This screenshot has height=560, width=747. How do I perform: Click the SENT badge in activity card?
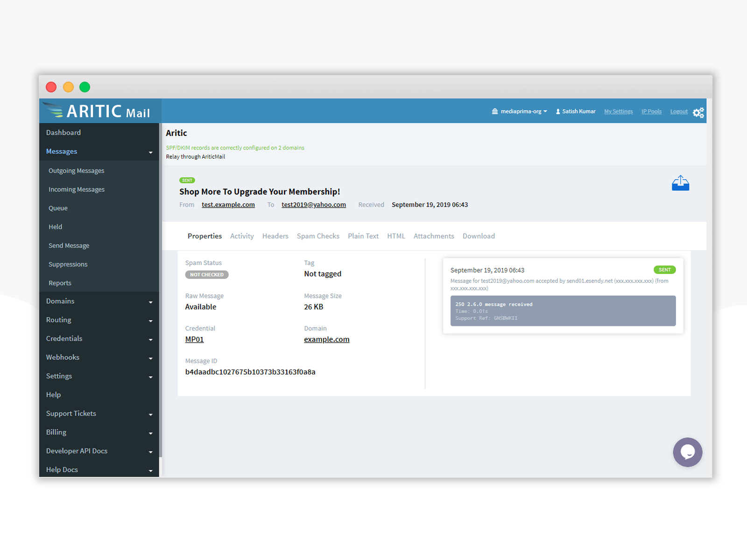click(664, 270)
